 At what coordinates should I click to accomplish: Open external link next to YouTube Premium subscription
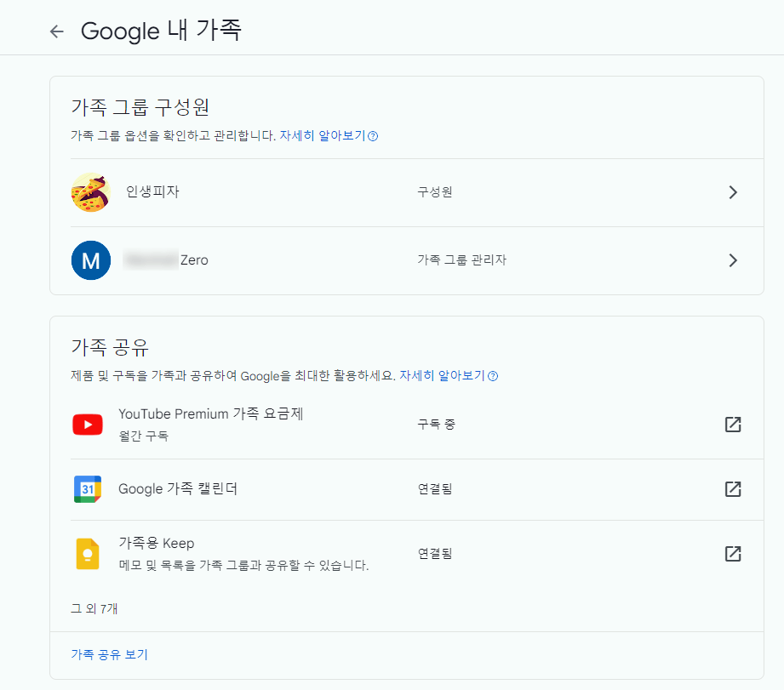click(x=733, y=424)
